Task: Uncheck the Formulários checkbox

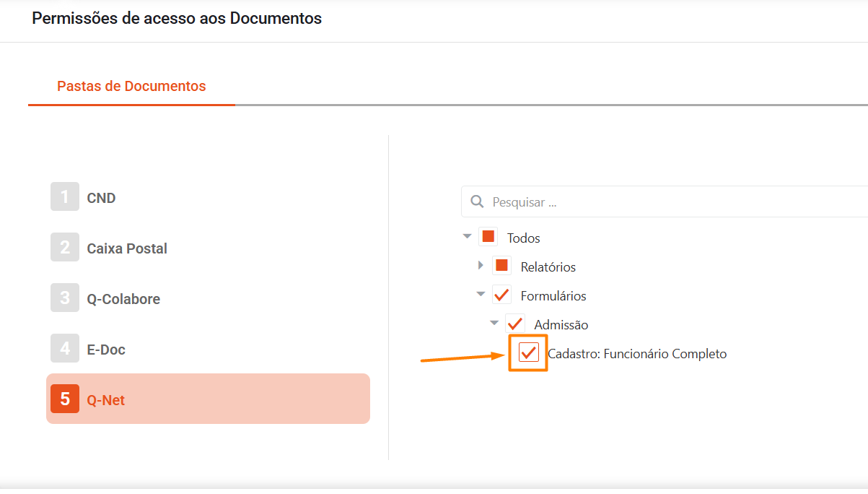Action: pyautogui.click(x=501, y=295)
